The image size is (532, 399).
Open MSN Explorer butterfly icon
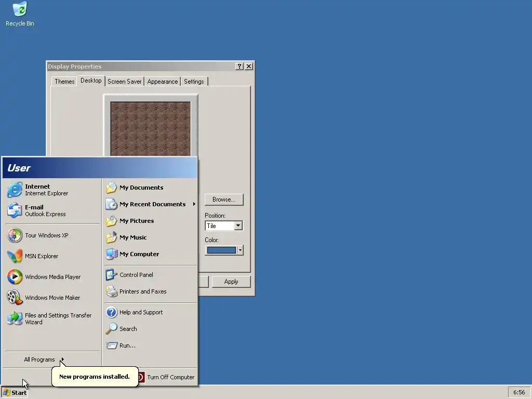click(15, 256)
